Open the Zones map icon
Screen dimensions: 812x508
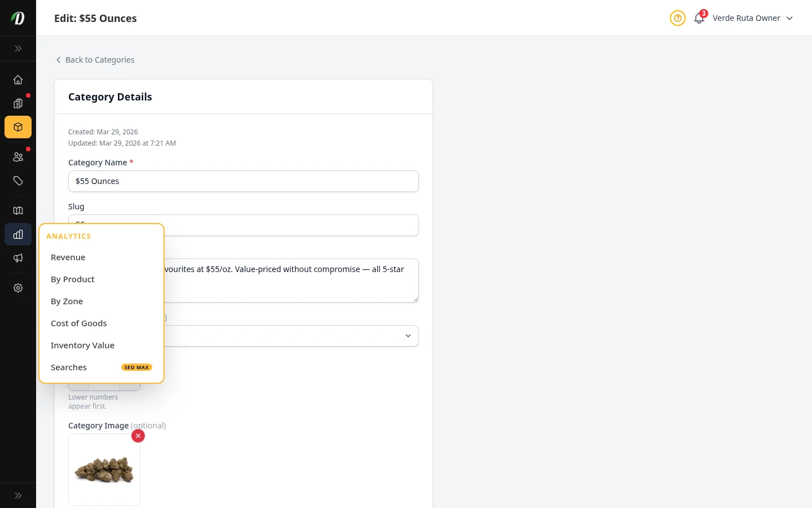click(x=18, y=211)
